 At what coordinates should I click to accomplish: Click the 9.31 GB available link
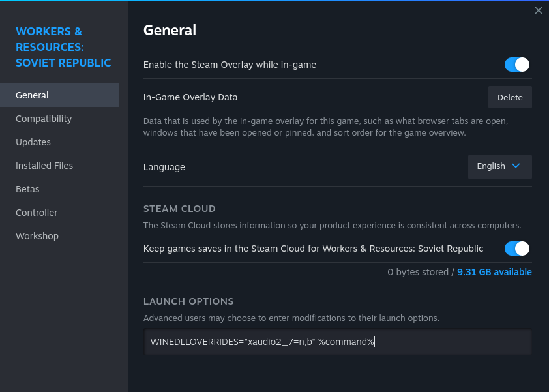pos(494,272)
